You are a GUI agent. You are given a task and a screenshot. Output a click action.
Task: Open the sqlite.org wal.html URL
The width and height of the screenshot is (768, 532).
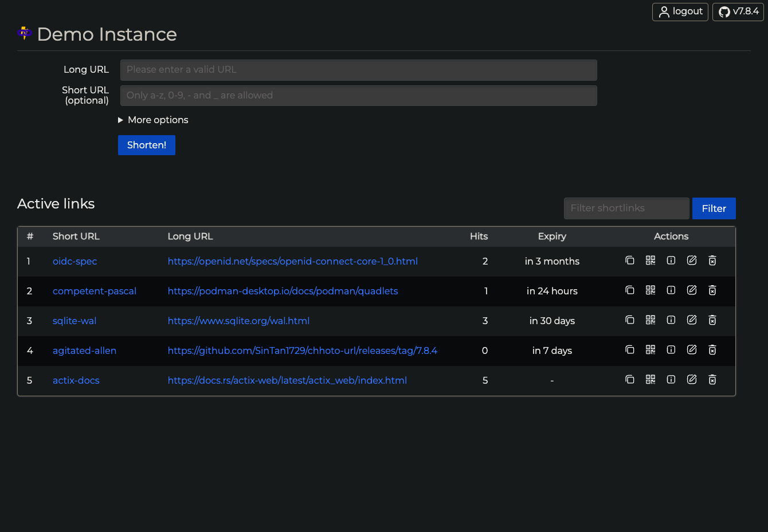click(x=238, y=321)
